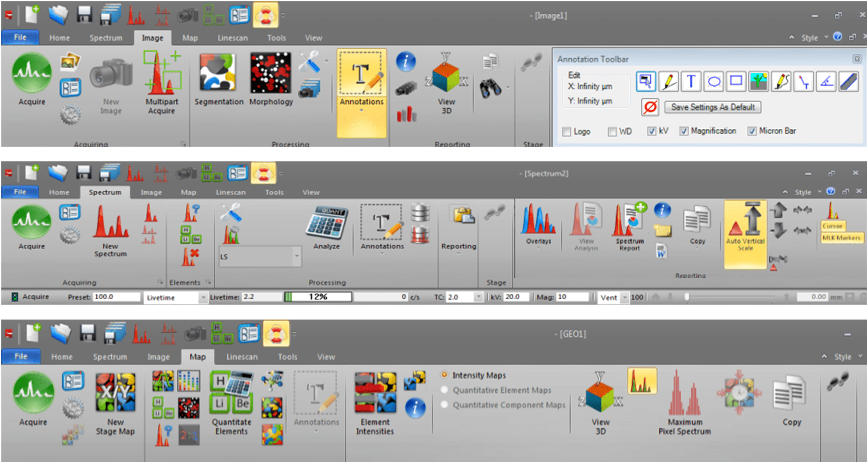Switch to Home tab in GEO1 window
Image resolution: width=868 pixels, height=463 pixels.
[62, 357]
